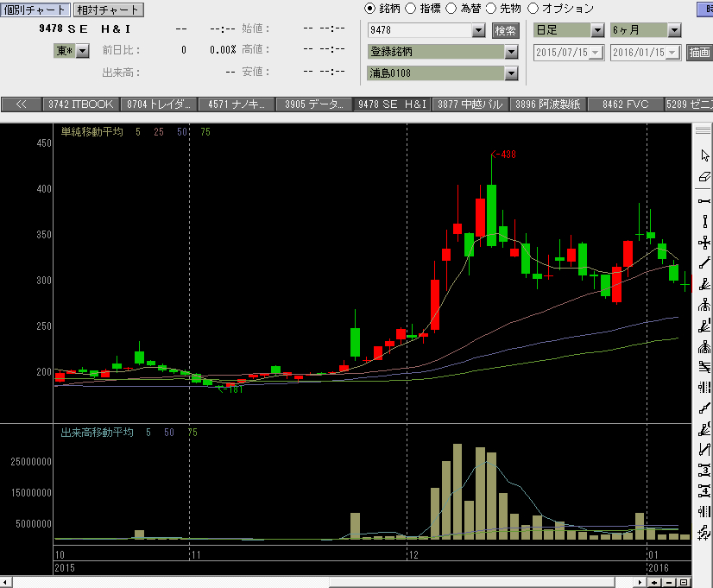Select the fan tool with square marker
This screenshot has width=713, height=588.
pyautogui.click(x=704, y=306)
